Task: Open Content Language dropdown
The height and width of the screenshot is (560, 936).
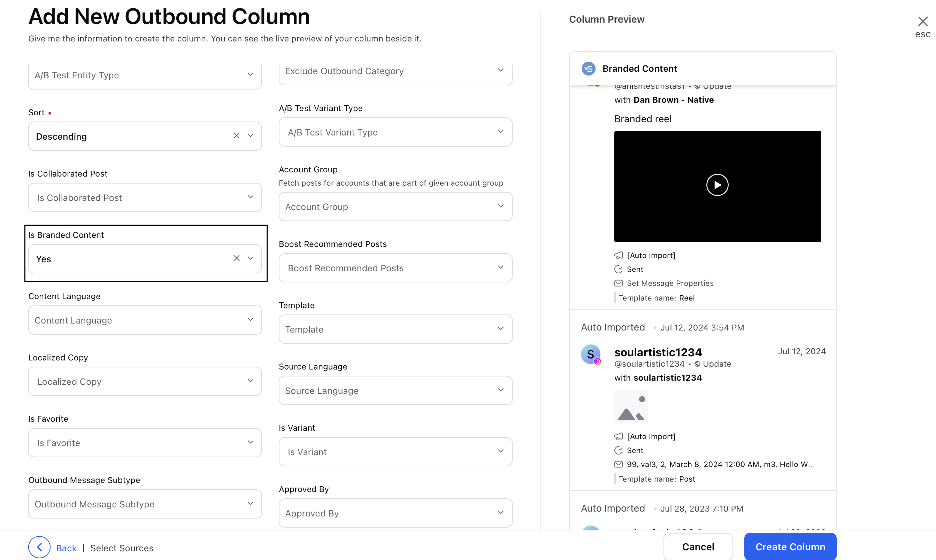Action: point(145,320)
